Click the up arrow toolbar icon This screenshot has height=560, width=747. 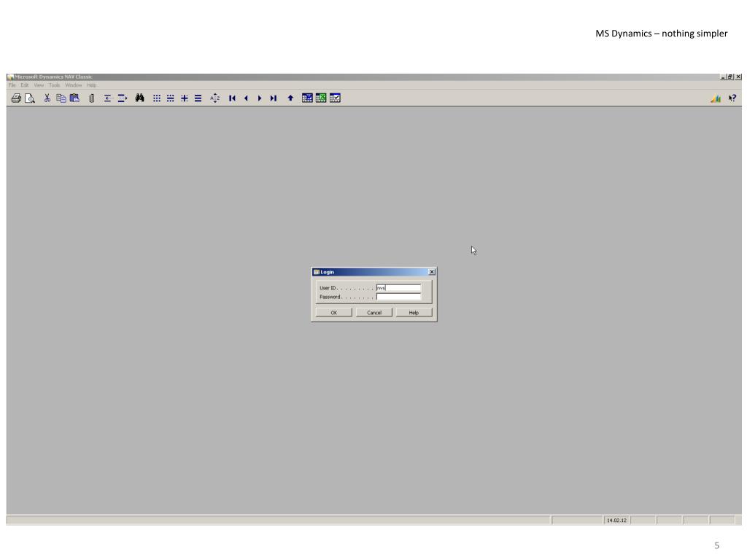(290, 98)
